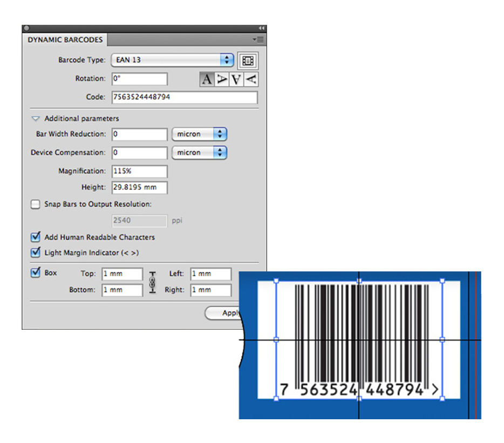
Task: Collapse the Additional parameters section
Action: [x=36, y=119]
